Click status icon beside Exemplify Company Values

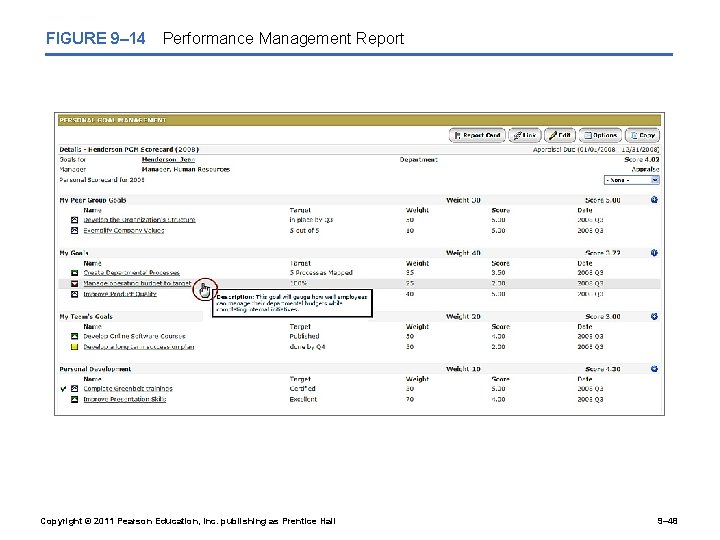click(74, 231)
